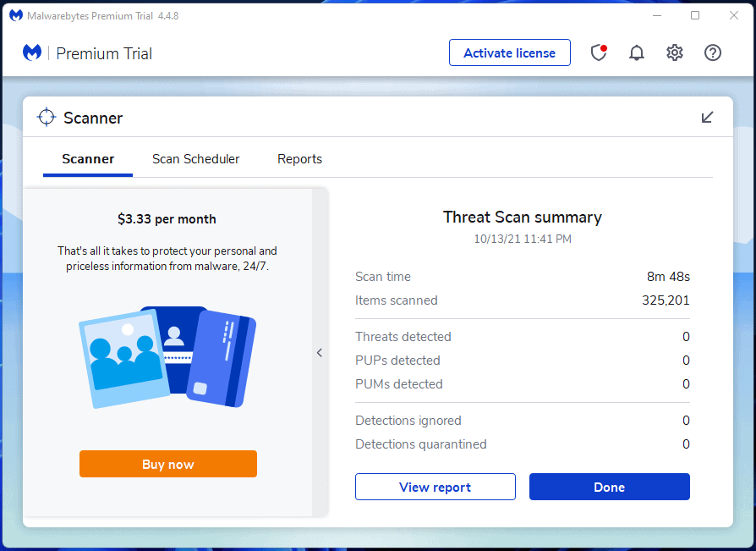
Task: Collapse the Scanner panel with diagonal arrow
Action: pyautogui.click(x=708, y=117)
